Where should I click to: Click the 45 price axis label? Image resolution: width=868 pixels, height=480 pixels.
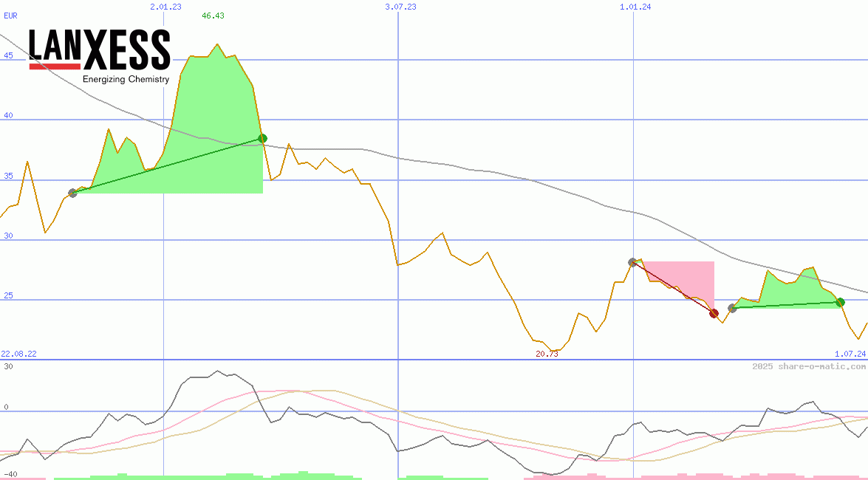coord(8,55)
